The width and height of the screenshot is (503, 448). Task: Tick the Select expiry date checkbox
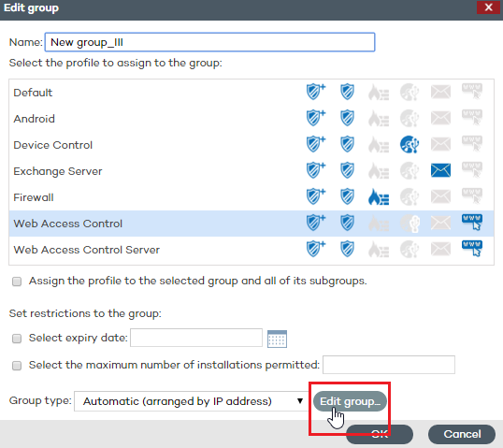(x=17, y=339)
